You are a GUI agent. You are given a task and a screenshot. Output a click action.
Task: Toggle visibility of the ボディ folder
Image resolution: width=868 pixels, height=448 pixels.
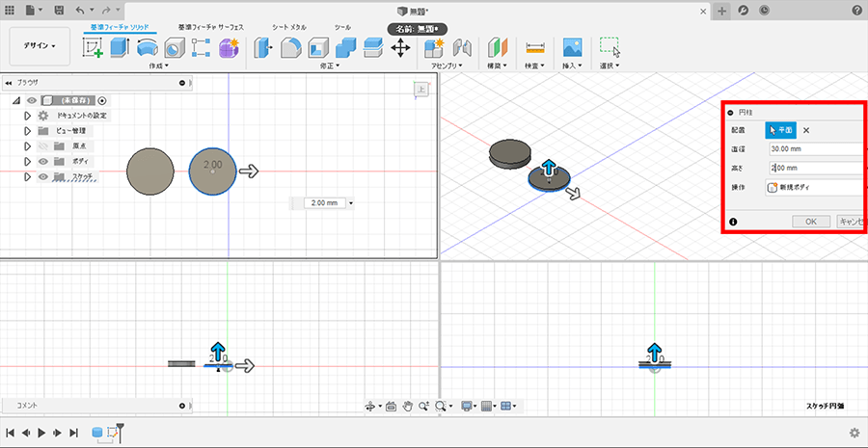(x=44, y=161)
